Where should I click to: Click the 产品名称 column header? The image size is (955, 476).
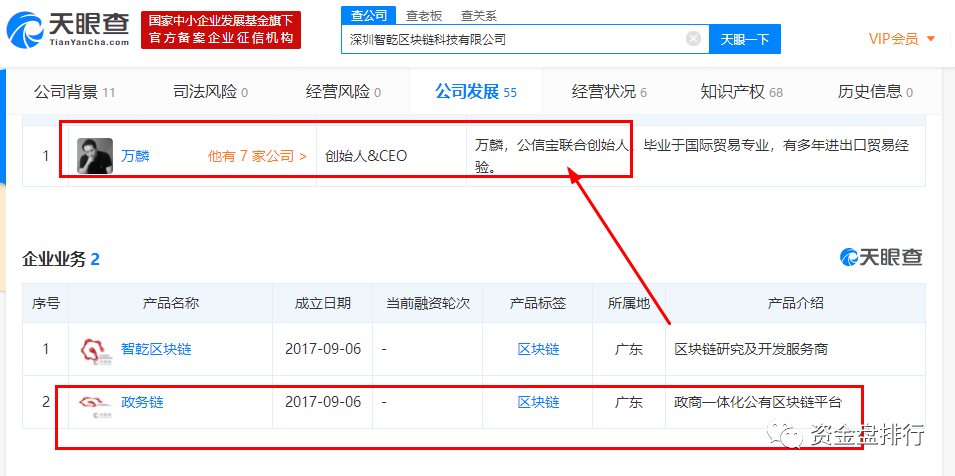point(171,303)
